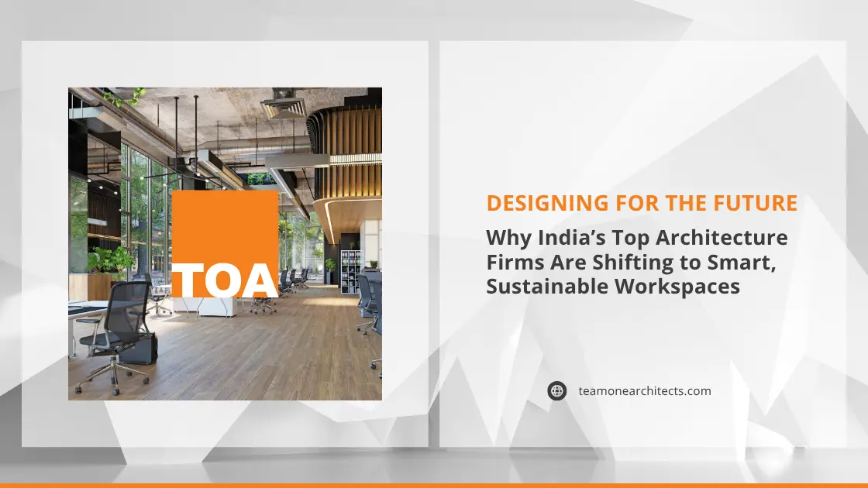Open the teamonearchitects.com link
The image size is (868, 488).
(x=644, y=390)
